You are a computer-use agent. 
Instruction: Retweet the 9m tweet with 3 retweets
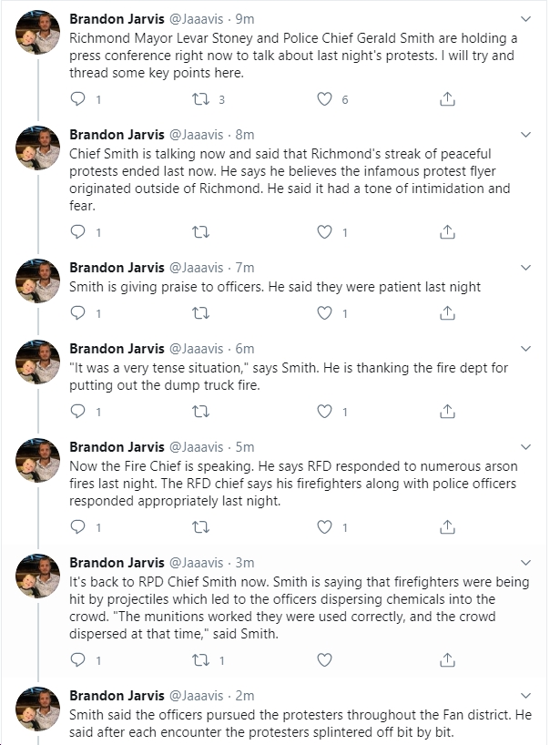(x=200, y=99)
